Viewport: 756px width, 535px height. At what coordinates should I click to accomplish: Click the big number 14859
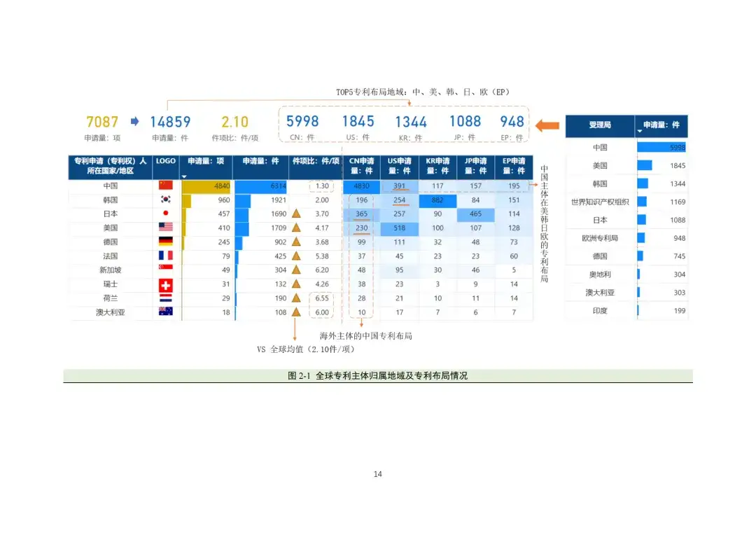pyautogui.click(x=170, y=122)
